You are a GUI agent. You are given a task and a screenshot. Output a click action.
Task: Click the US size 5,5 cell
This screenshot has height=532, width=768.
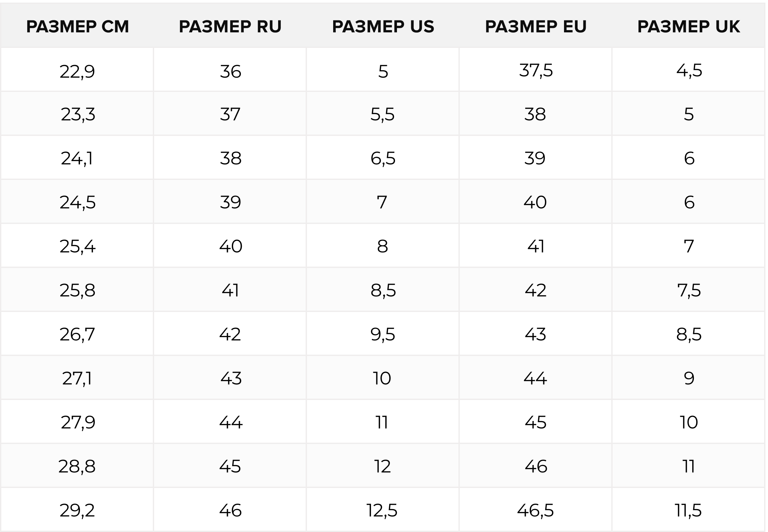383,113
